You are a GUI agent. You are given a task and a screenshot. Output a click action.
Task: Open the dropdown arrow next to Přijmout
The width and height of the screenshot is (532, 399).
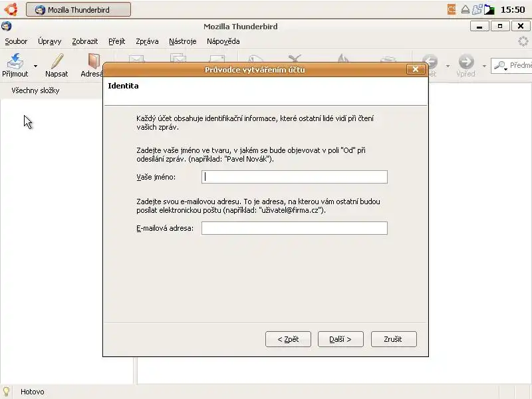(x=35, y=66)
